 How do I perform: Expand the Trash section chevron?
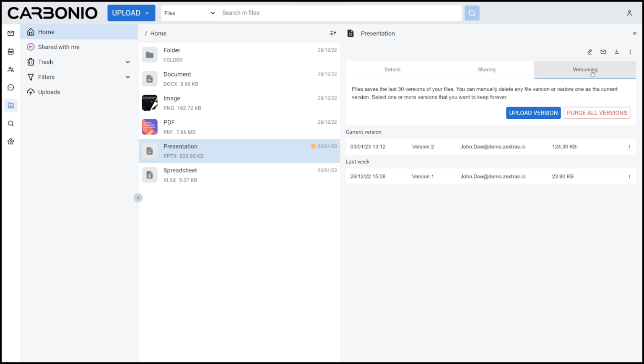[128, 62]
